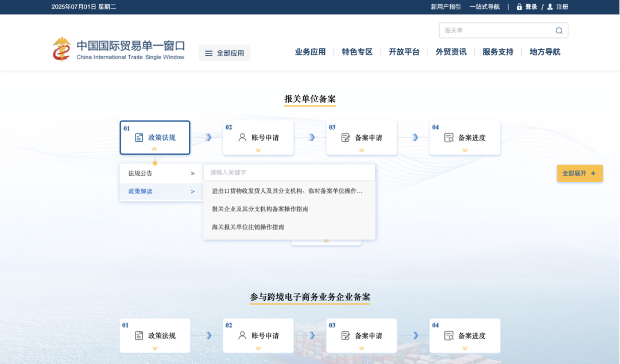The width and height of the screenshot is (620, 364).
Task: Select the 政策法规 document icon in 报关单位备案
Action: pyautogui.click(x=138, y=137)
